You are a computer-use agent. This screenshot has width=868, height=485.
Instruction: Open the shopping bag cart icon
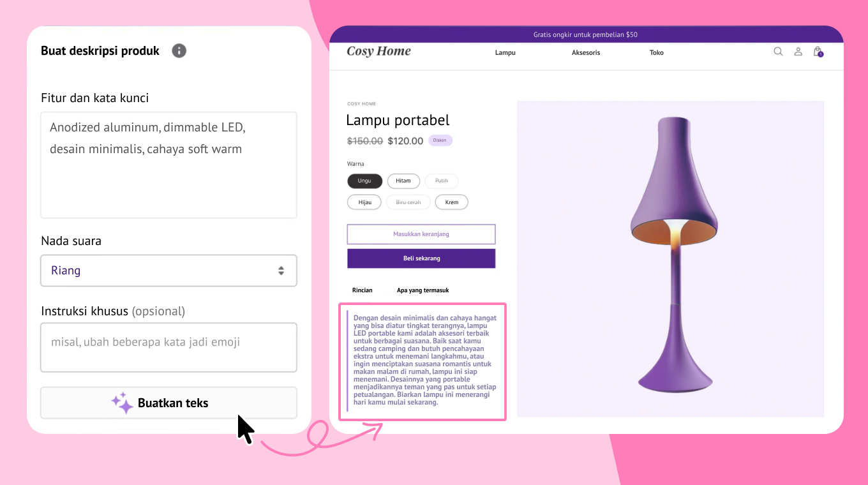coord(818,52)
